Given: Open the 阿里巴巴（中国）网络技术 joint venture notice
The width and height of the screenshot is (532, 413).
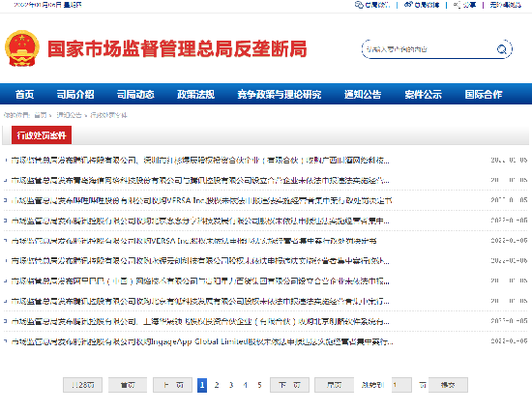Looking at the screenshot, I should 200,281.
